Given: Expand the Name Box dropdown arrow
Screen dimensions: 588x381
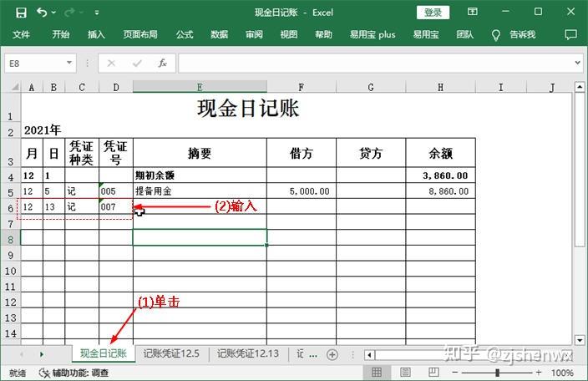Looking at the screenshot, I should click(84, 63).
